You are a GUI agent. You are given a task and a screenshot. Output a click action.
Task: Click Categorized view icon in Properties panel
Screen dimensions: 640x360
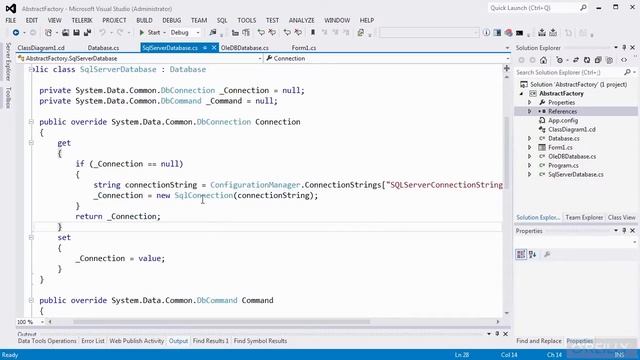click(521, 255)
